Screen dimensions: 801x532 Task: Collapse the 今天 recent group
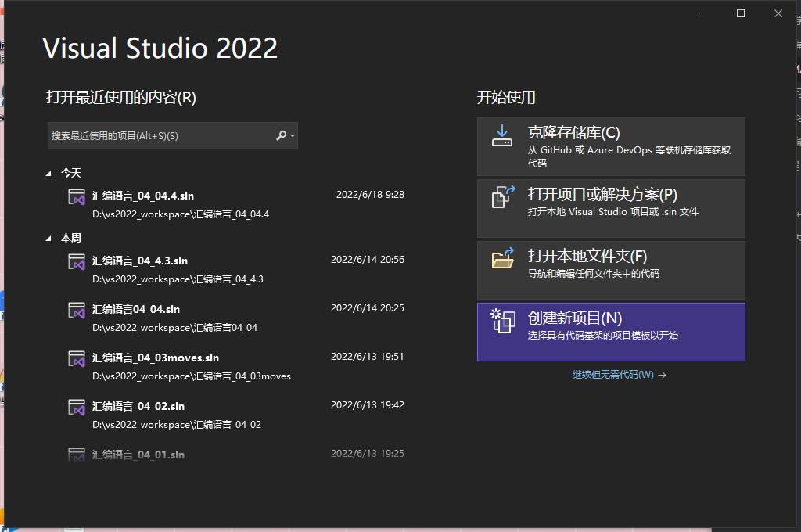48,173
